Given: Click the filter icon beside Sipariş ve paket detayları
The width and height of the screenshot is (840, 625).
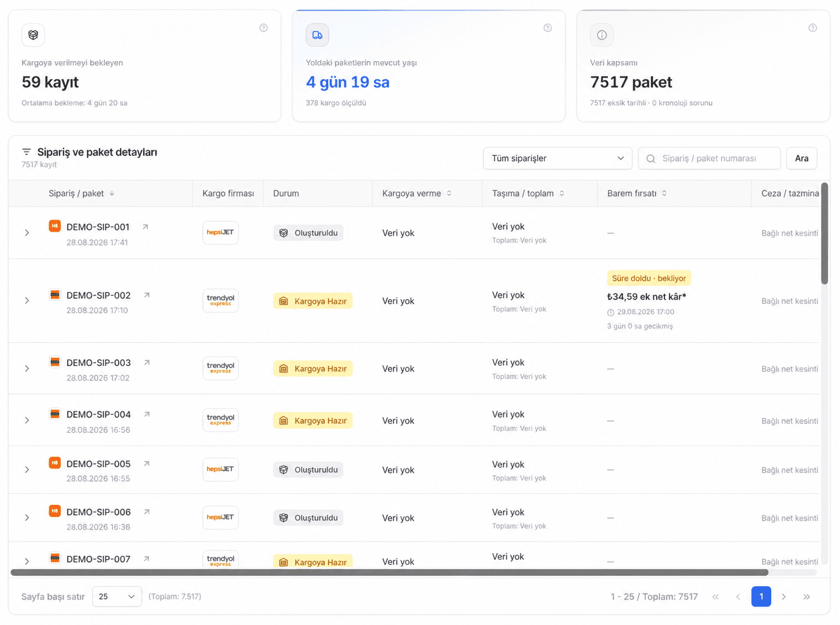Looking at the screenshot, I should [27, 152].
